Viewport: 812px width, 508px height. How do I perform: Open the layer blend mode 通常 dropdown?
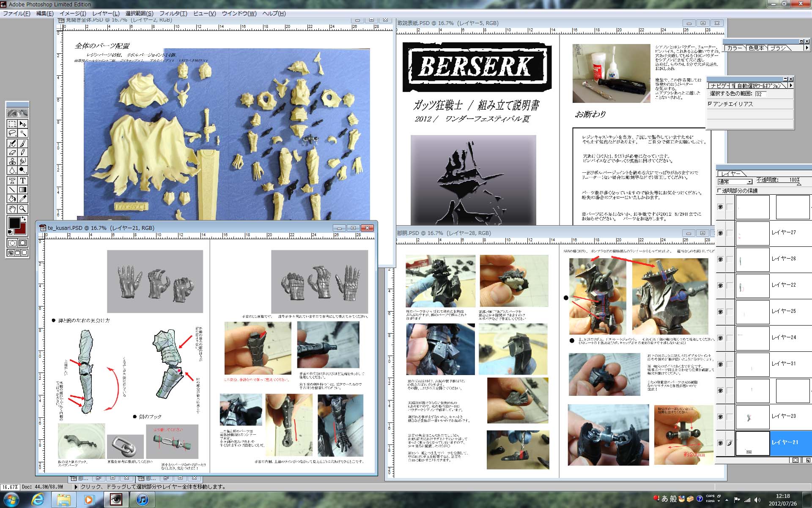[749, 182]
